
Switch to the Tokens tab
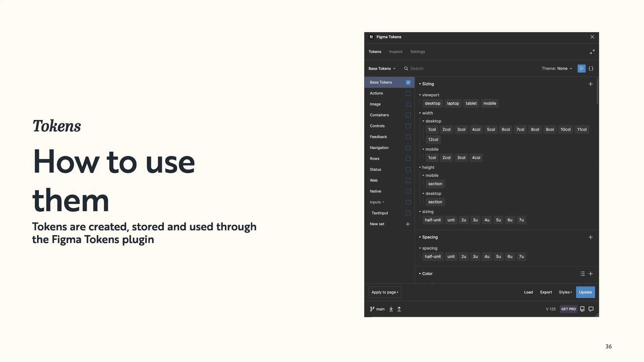click(375, 52)
